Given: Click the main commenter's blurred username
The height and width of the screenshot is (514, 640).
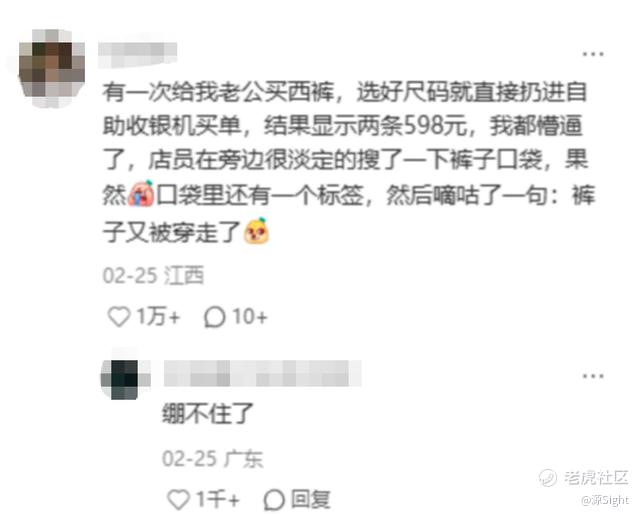Looking at the screenshot, I should pos(138,53).
